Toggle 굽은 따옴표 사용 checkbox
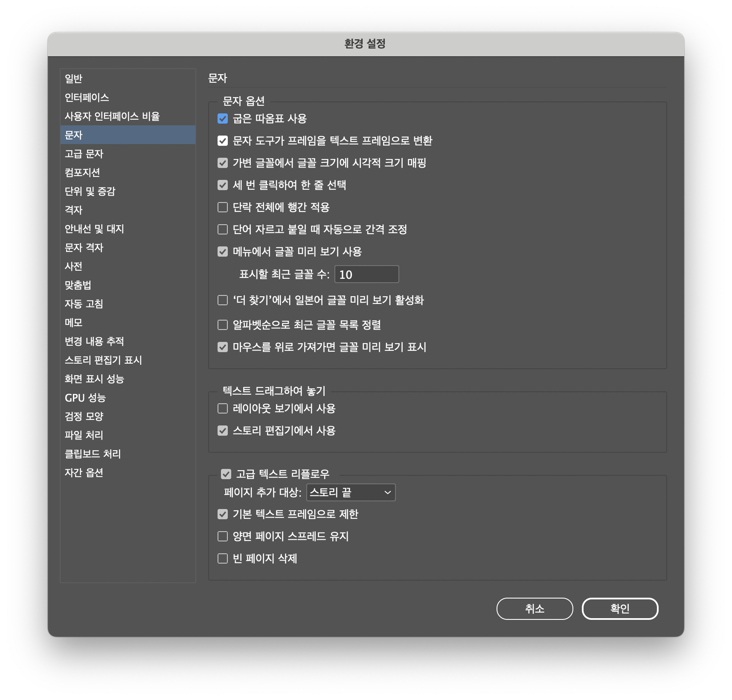This screenshot has height=700, width=732. (223, 119)
